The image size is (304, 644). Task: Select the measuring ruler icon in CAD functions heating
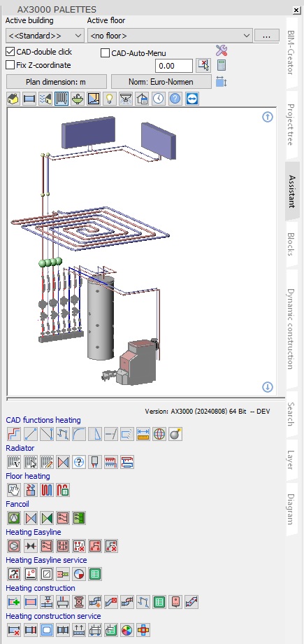143,434
